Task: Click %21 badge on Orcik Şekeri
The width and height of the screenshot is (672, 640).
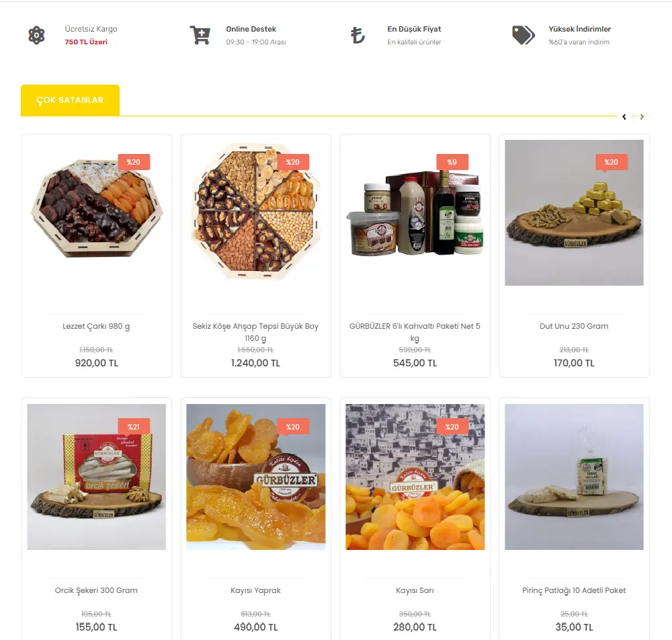Action: [134, 426]
